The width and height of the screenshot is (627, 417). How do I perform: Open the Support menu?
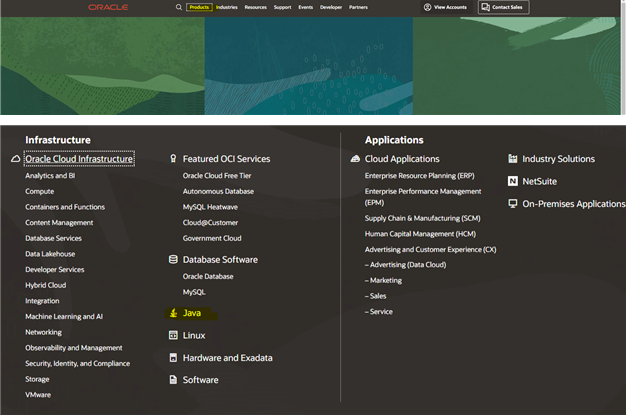pos(282,7)
